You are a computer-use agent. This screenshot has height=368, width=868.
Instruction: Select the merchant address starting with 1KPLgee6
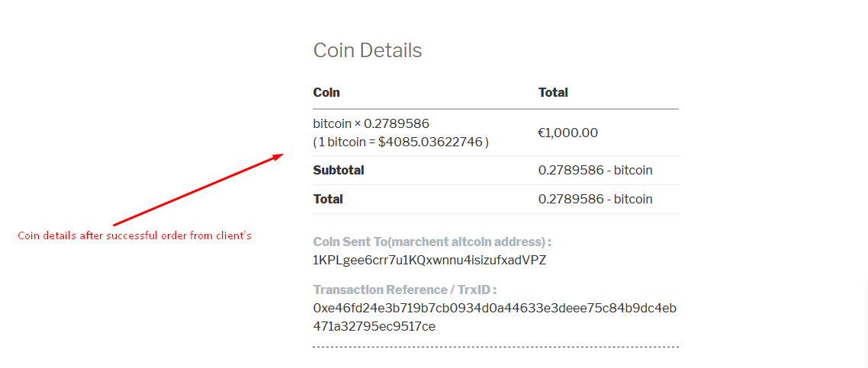coord(429,260)
